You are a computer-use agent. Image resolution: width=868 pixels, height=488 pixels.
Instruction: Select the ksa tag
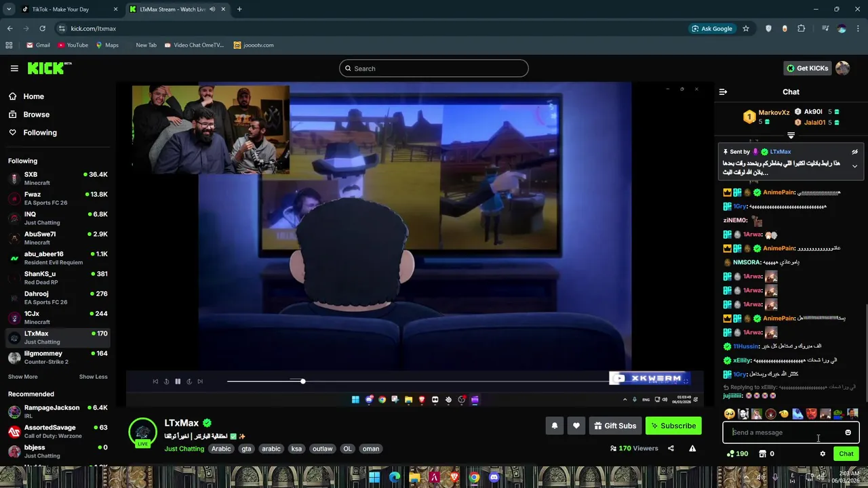point(296,449)
